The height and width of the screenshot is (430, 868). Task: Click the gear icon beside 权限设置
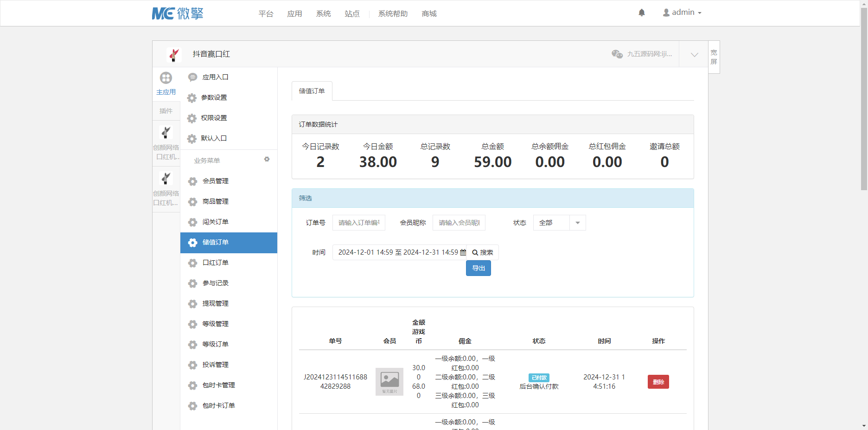tap(192, 118)
